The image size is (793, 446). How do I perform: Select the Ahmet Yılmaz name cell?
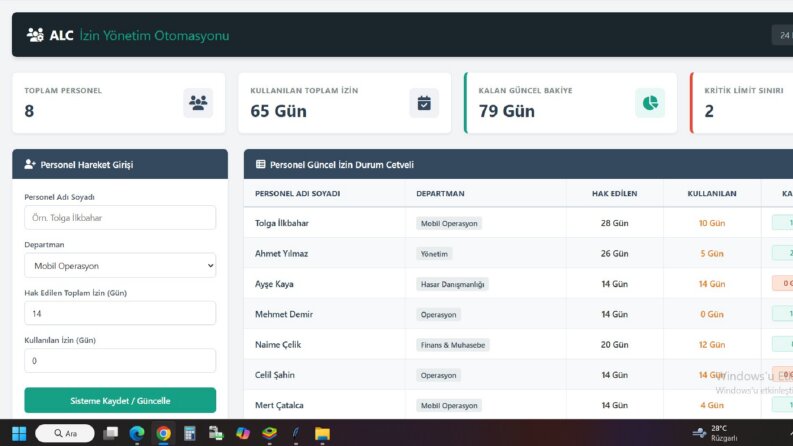(x=281, y=253)
